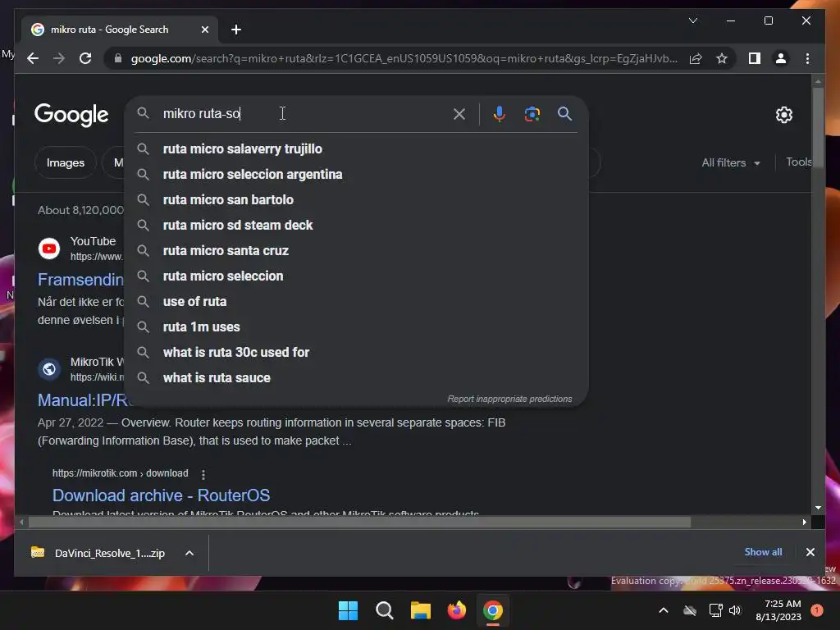Open Chrome profile icon
This screenshot has height=630, width=840.
[x=781, y=58]
